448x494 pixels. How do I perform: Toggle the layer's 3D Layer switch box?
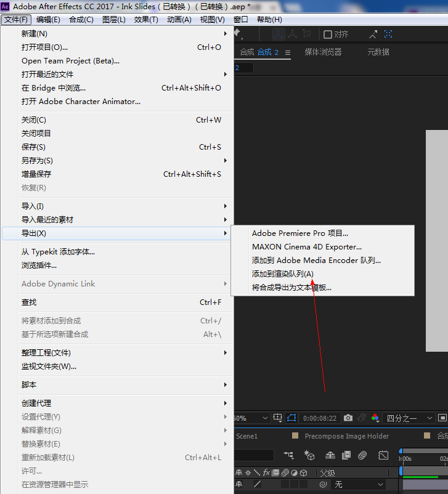click(x=303, y=484)
